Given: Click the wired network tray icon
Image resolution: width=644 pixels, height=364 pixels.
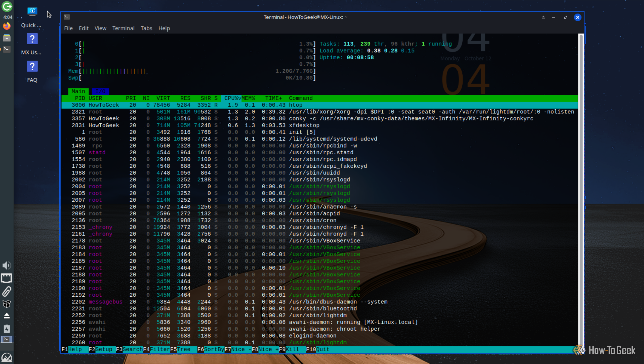Looking at the screenshot, I should pos(7,278).
